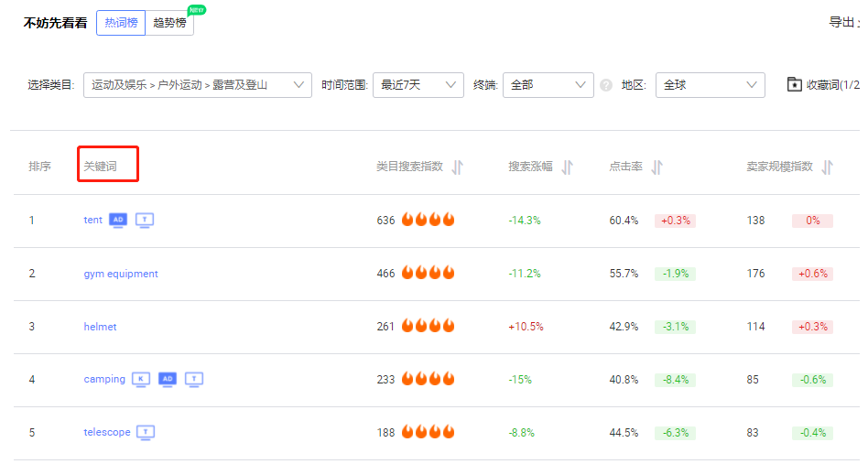
Task: Open the 选择类目 category dropdown
Action: point(197,85)
